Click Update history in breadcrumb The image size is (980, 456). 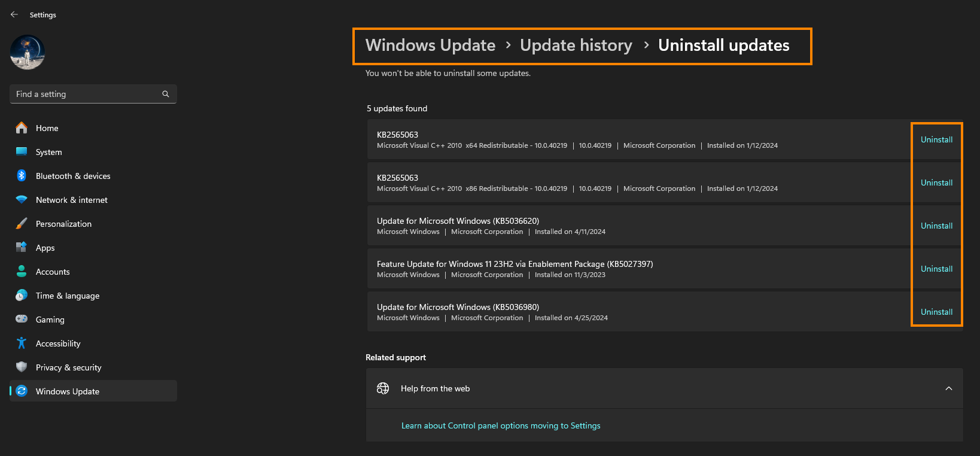pyautogui.click(x=576, y=45)
